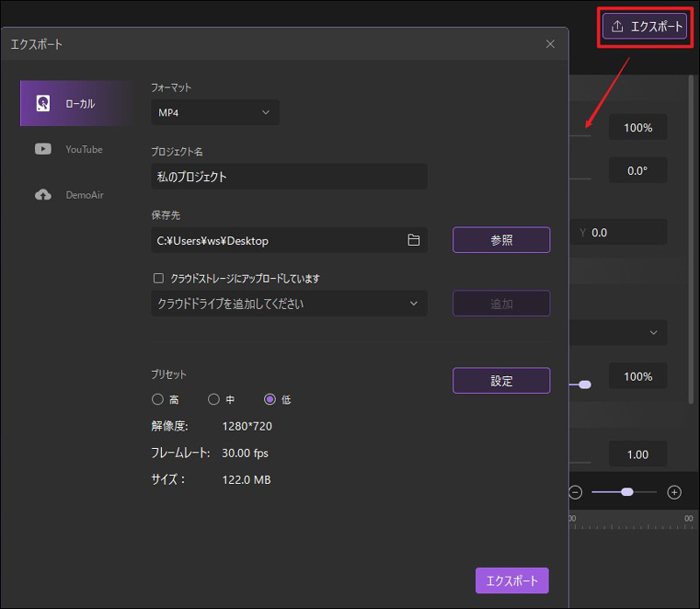The width and height of the screenshot is (700, 609).
Task: Select the 低 preset radio button
Action: pos(269,399)
